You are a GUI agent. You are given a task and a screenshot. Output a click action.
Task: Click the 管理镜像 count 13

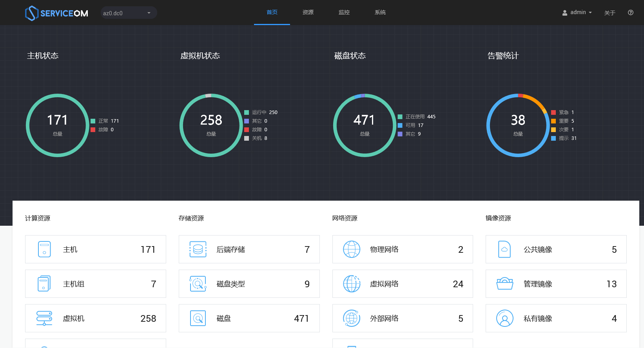tap(612, 284)
